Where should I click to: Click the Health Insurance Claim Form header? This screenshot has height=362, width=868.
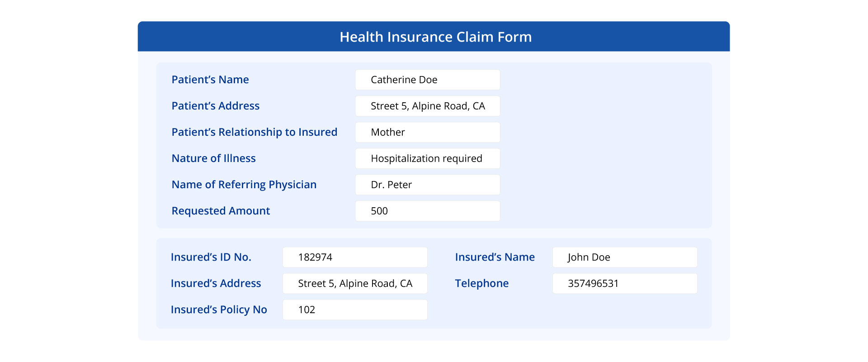point(435,37)
